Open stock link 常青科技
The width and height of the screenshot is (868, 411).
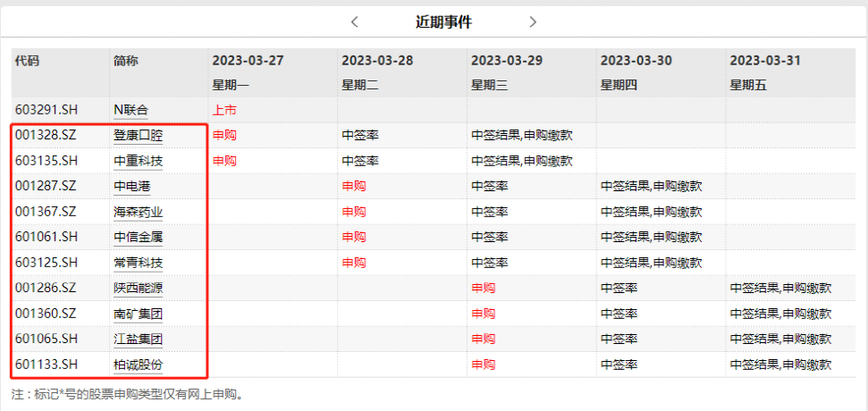coord(138,263)
